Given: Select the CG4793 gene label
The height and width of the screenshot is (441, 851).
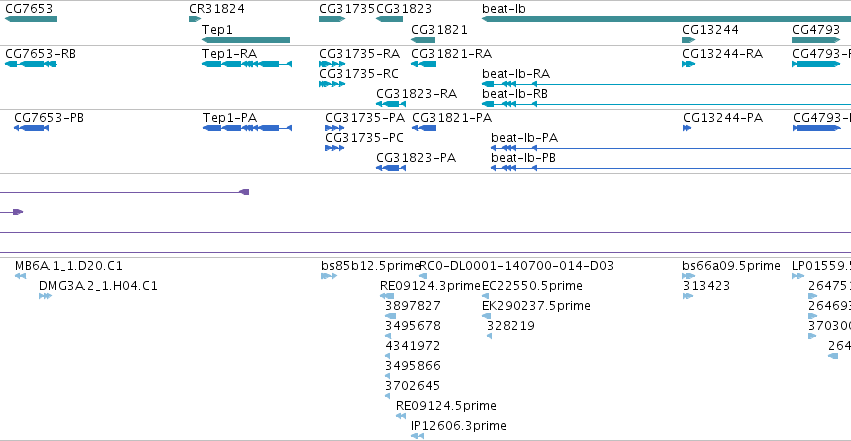Looking at the screenshot, I should click(x=816, y=30).
